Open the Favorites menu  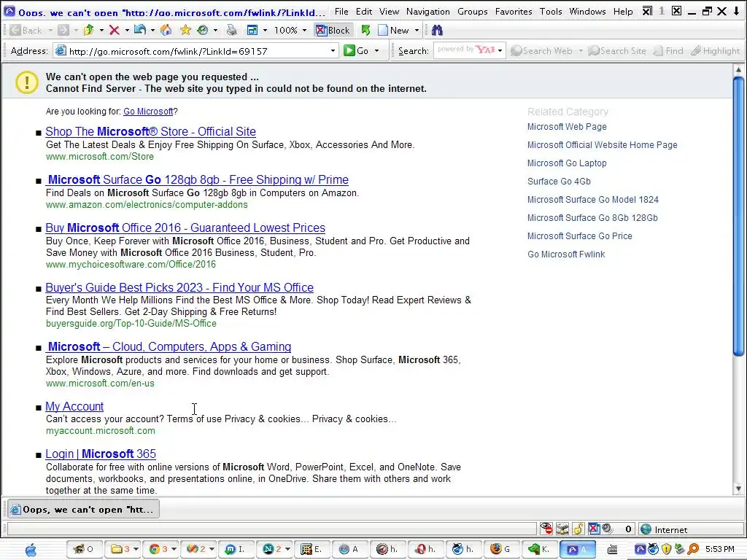(514, 12)
